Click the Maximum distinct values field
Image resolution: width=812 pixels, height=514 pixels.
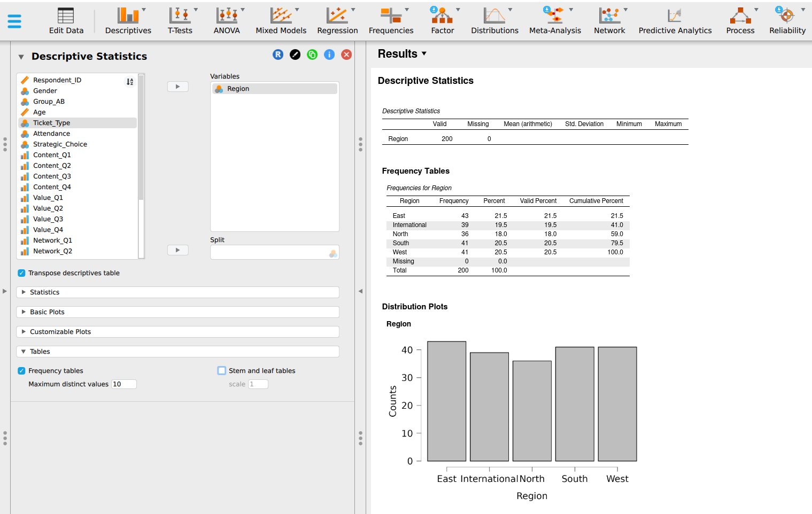(x=124, y=384)
